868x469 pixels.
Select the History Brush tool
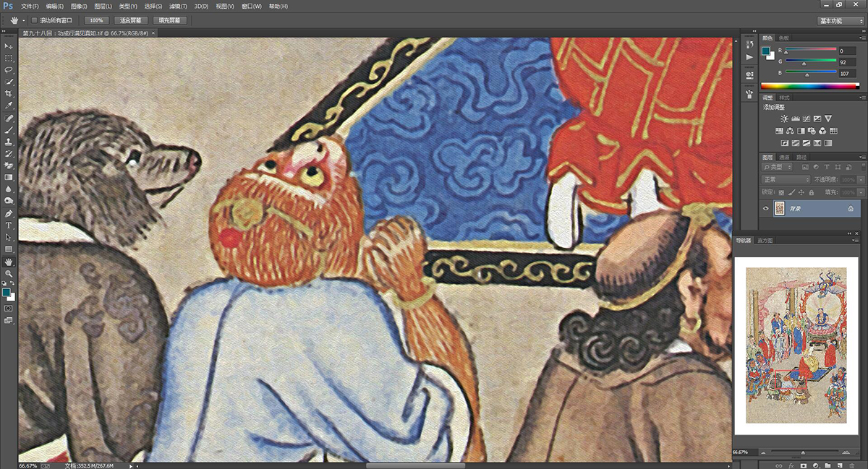click(x=9, y=154)
